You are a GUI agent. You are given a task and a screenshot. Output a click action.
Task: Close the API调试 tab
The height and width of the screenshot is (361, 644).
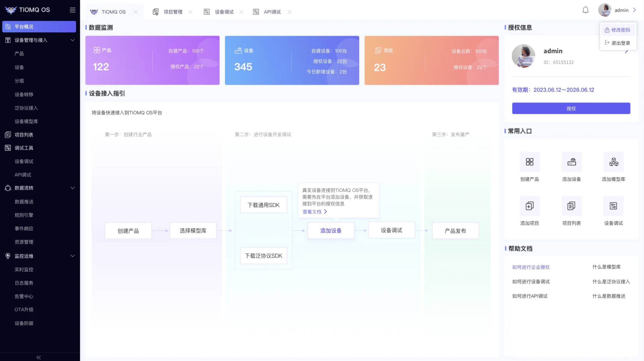289,12
